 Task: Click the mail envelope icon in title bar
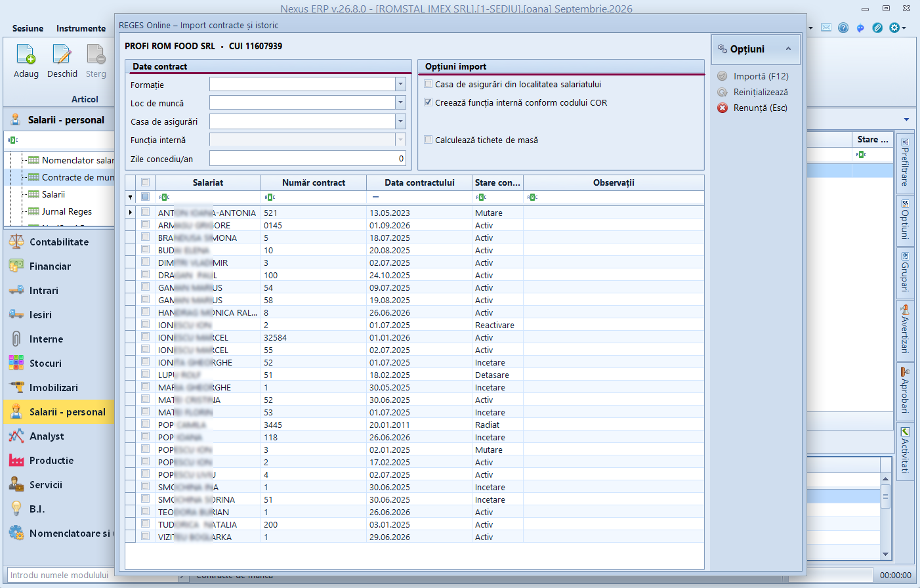pos(826,28)
